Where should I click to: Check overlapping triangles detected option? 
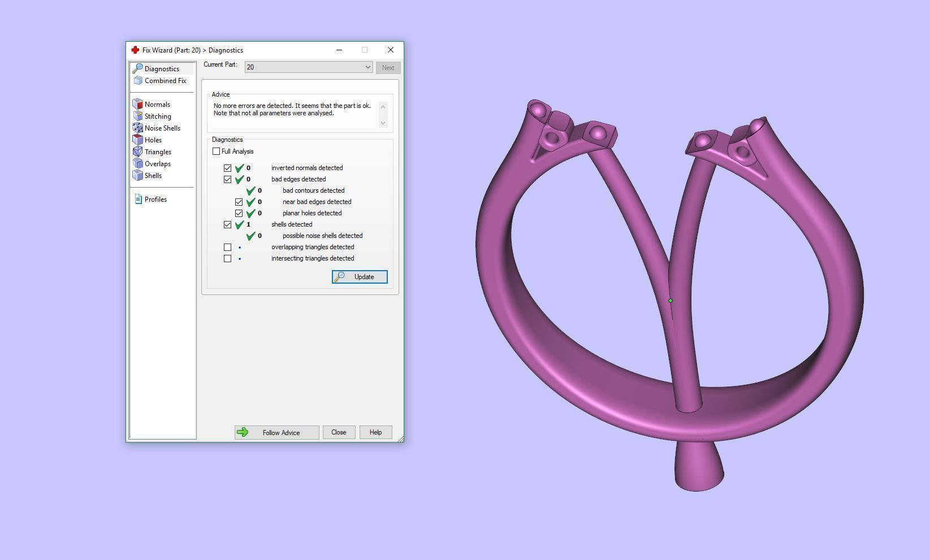click(x=228, y=248)
